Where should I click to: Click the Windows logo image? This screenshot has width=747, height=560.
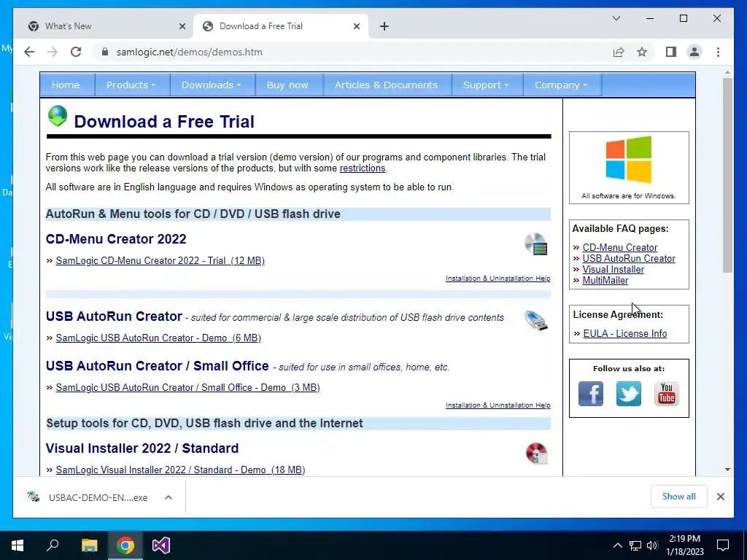[x=628, y=160]
